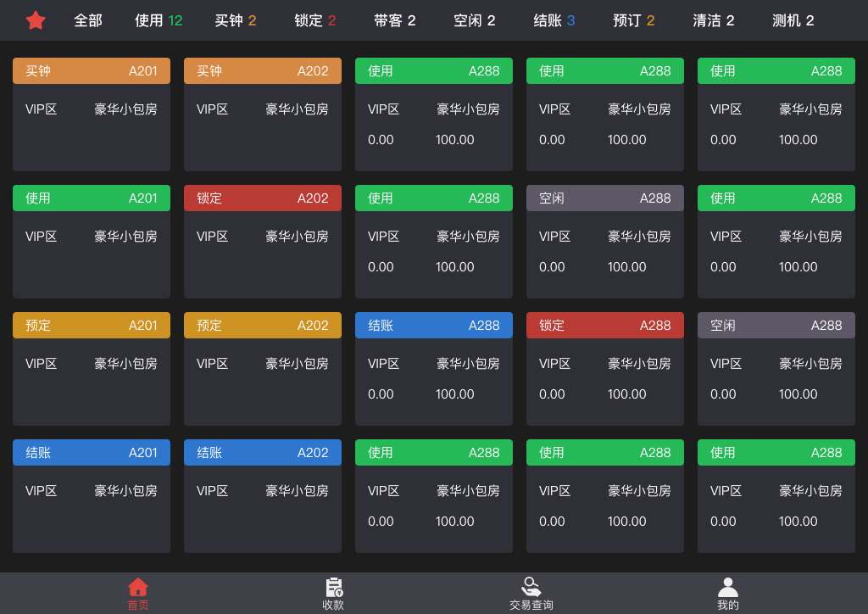868x614 pixels.
Task: Switch to the 全部 filter tab
Action: pyautogui.click(x=86, y=20)
